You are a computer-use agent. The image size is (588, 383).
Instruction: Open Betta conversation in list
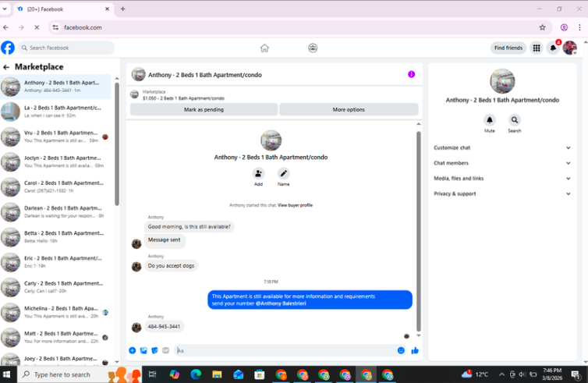(55, 237)
